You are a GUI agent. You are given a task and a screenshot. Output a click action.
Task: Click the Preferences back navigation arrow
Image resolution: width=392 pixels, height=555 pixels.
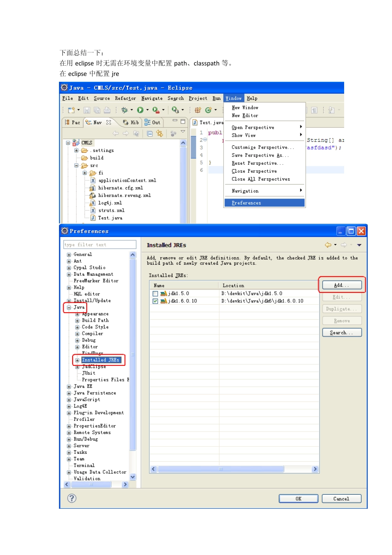[x=328, y=245]
